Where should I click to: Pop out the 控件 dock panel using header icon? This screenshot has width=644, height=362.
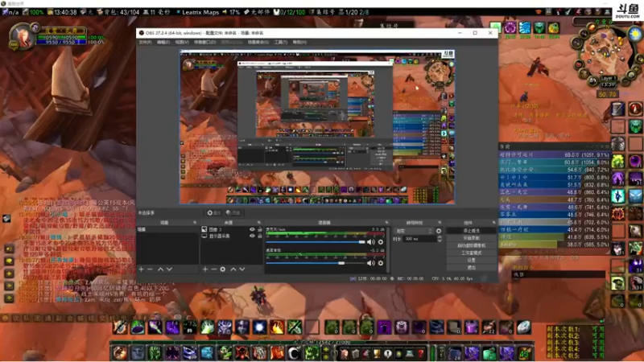pyautogui.click(x=493, y=223)
